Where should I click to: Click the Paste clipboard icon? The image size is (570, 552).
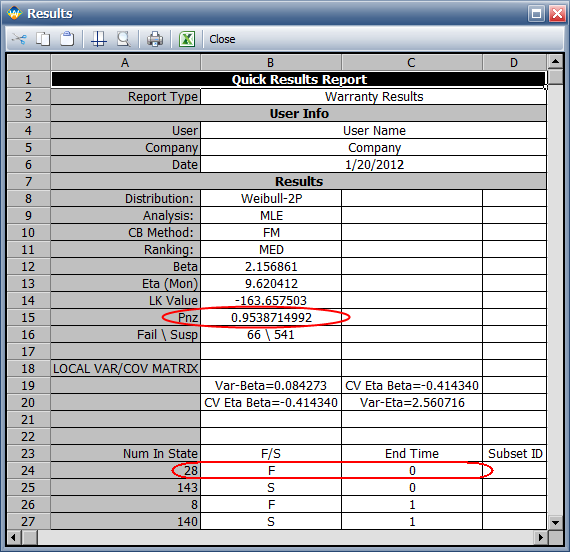pos(67,39)
